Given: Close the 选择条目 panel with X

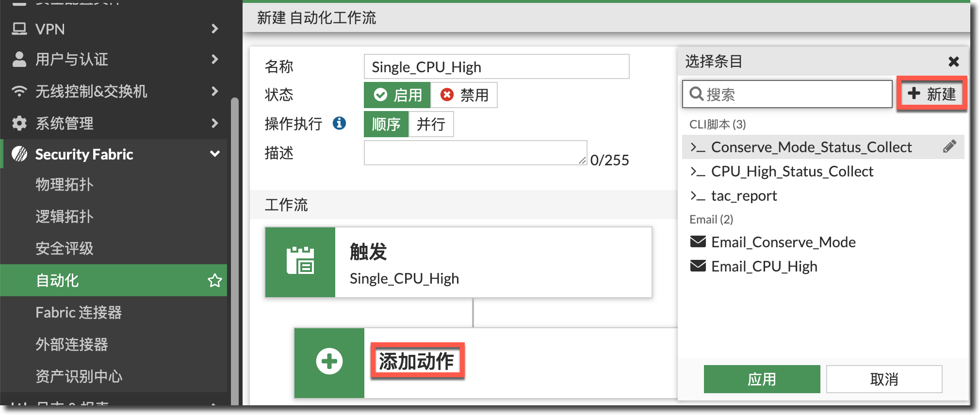Looking at the screenshot, I should [x=953, y=62].
